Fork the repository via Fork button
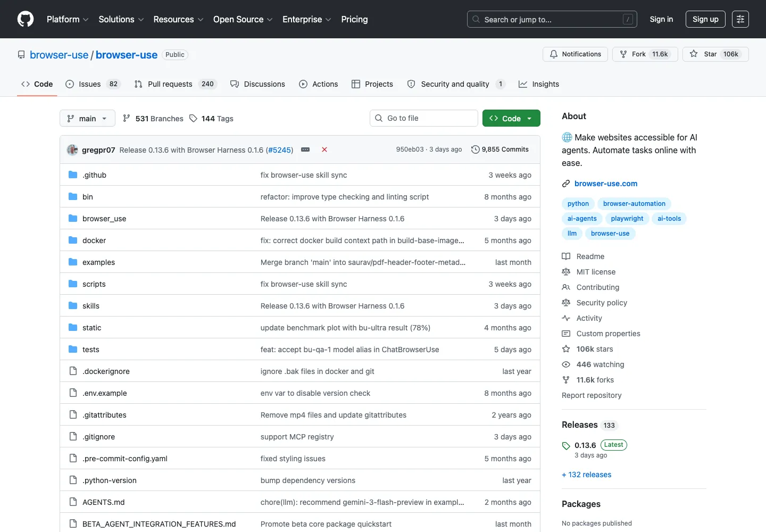766x532 pixels. click(x=645, y=54)
